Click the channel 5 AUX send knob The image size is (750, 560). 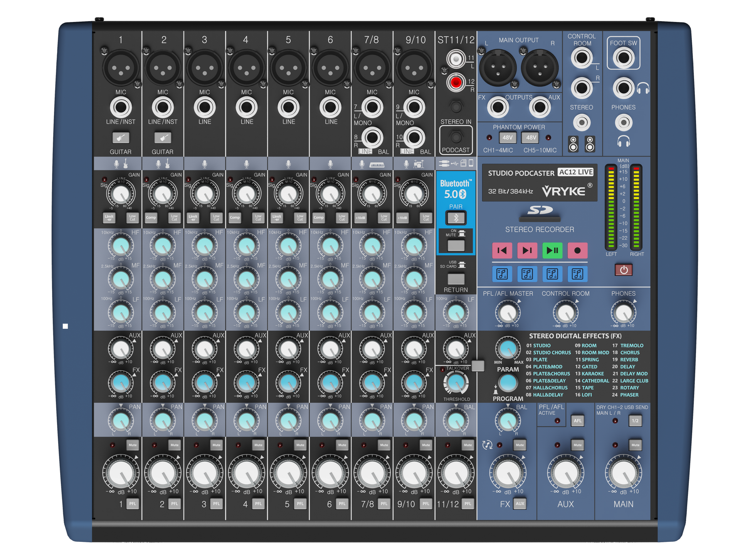(288, 349)
